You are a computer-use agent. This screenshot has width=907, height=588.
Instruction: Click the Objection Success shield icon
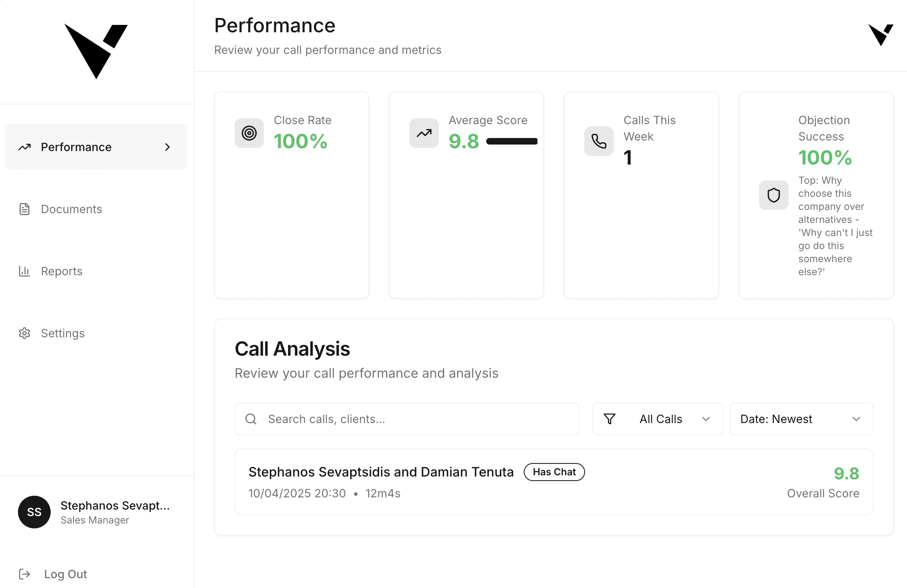773,195
